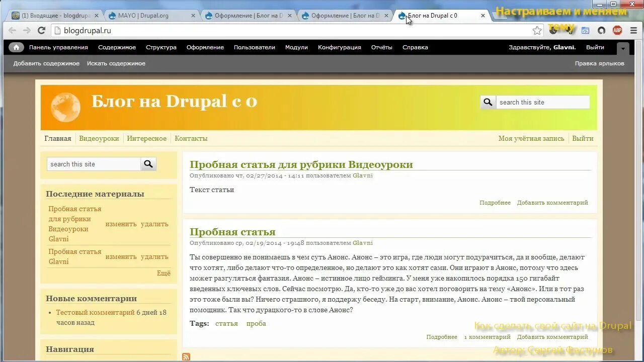The width and height of the screenshot is (644, 362).
Task: Open Справка admin menu
Action: click(415, 47)
